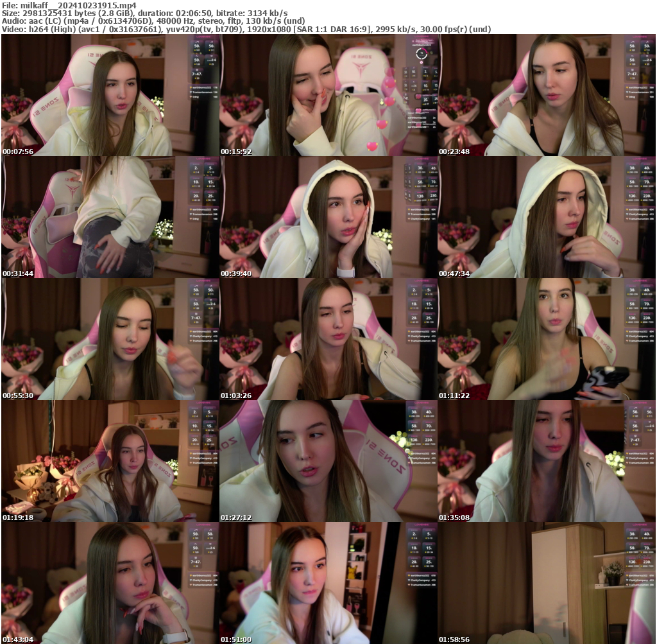Select the 2-6 level tip tile
The image size is (657, 644).
(646, 60)
